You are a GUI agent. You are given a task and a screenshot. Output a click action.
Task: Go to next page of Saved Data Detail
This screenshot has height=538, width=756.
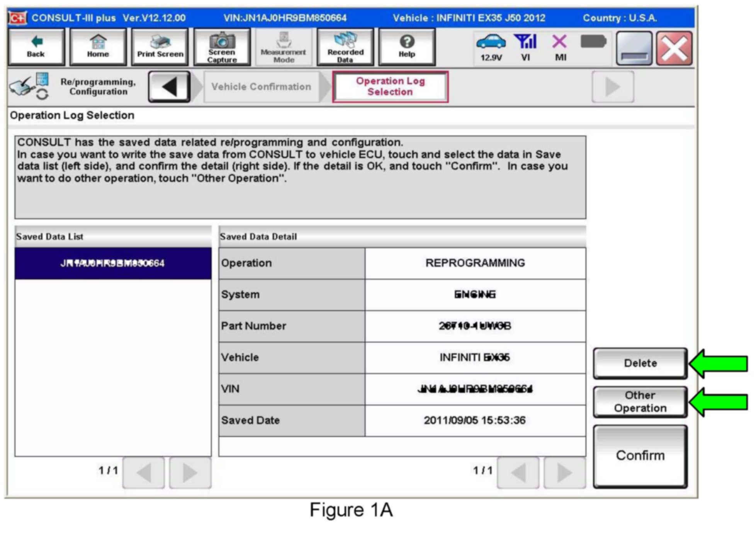coord(564,473)
